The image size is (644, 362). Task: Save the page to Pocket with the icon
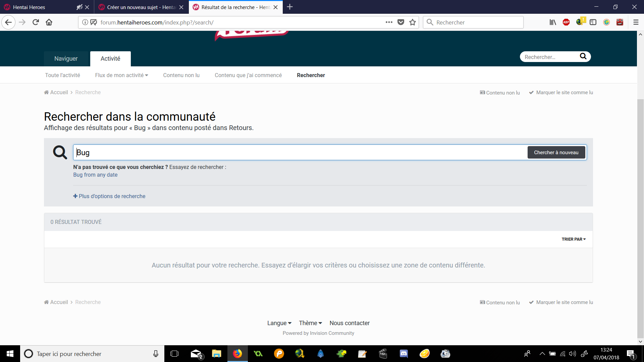pyautogui.click(x=400, y=22)
